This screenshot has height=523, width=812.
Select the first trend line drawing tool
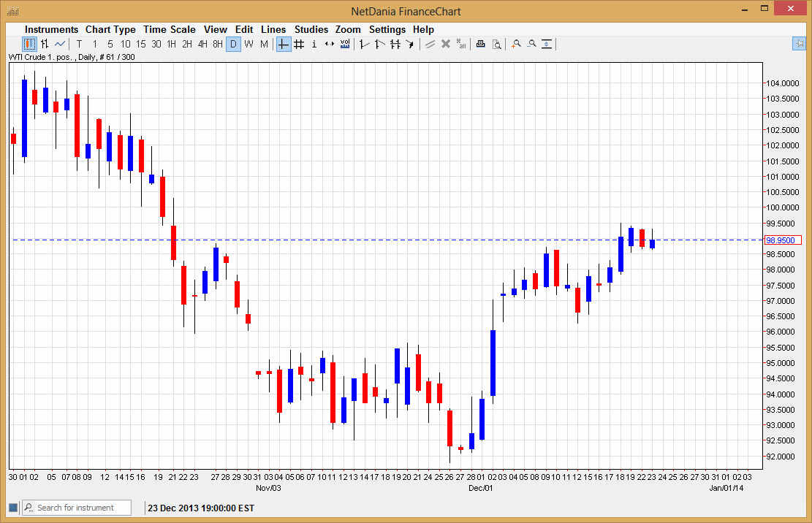[x=364, y=45]
